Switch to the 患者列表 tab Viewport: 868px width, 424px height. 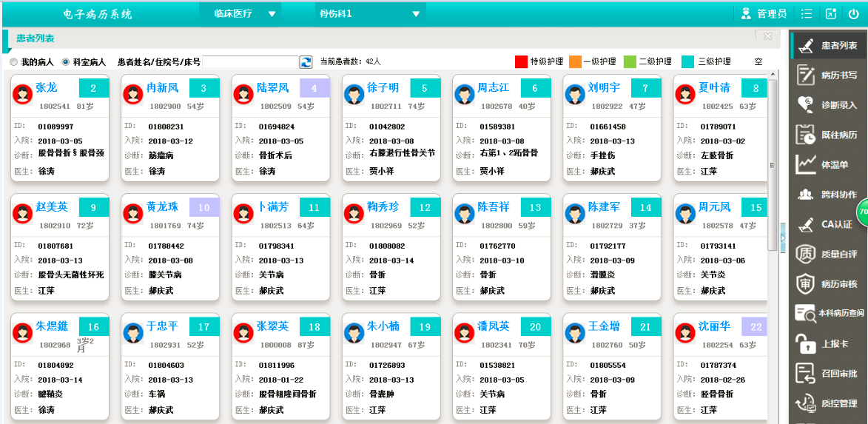click(x=35, y=38)
